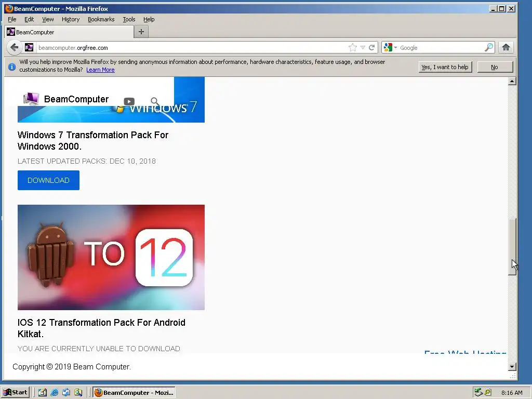532x399 pixels.
Task: Click the page scrollbar down arrow
Action: coord(512,366)
